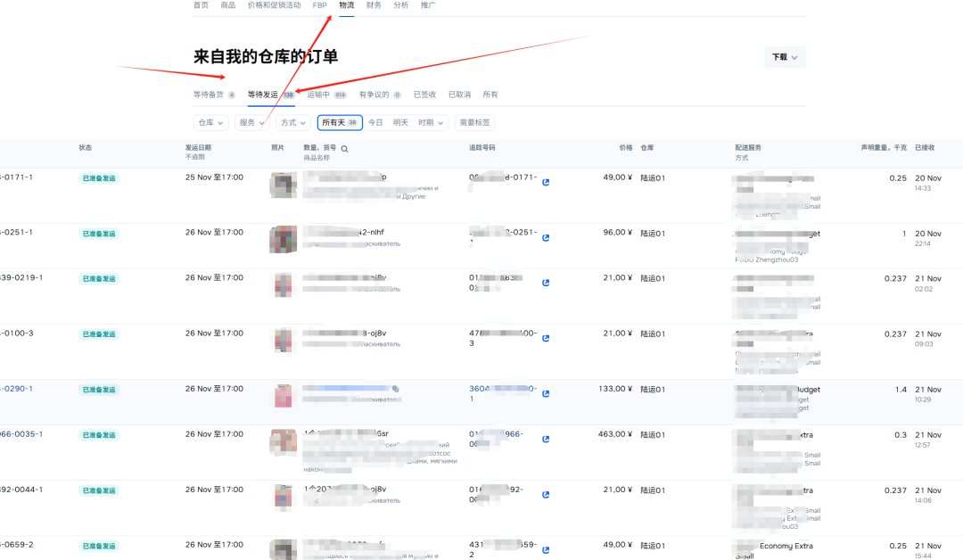Click 配送服务 column header

coord(748,148)
